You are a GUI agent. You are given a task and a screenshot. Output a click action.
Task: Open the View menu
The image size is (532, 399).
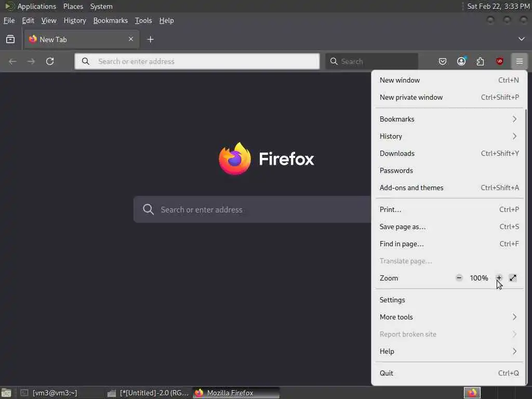49,21
